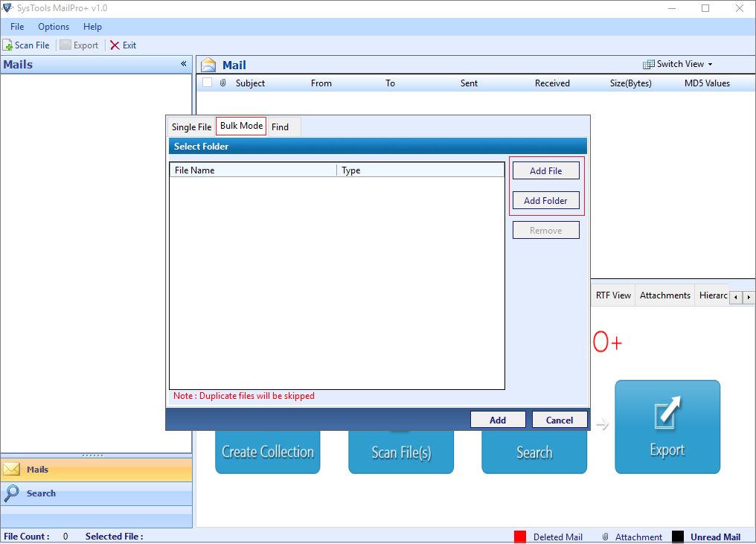Open the Help menu
Viewport: 756px width, 544px height.
coord(92,27)
